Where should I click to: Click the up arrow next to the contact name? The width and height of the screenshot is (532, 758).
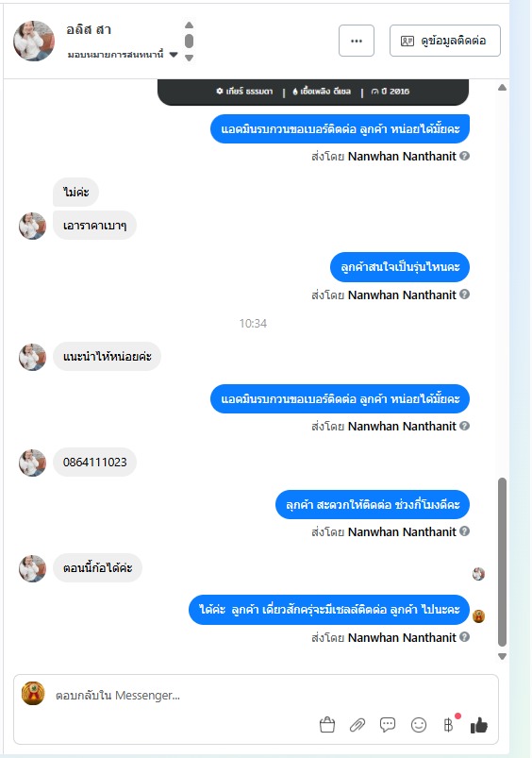pos(190,25)
